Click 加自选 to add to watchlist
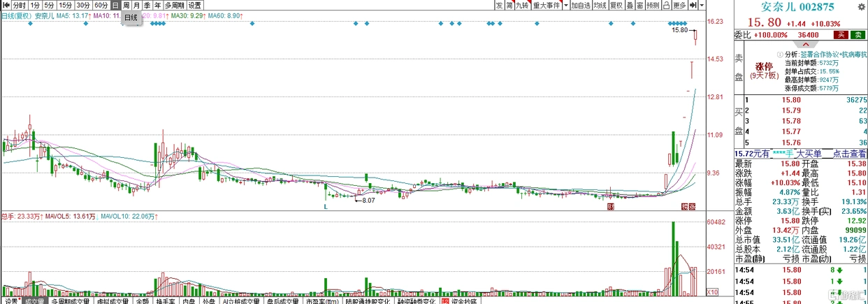 (580, 6)
